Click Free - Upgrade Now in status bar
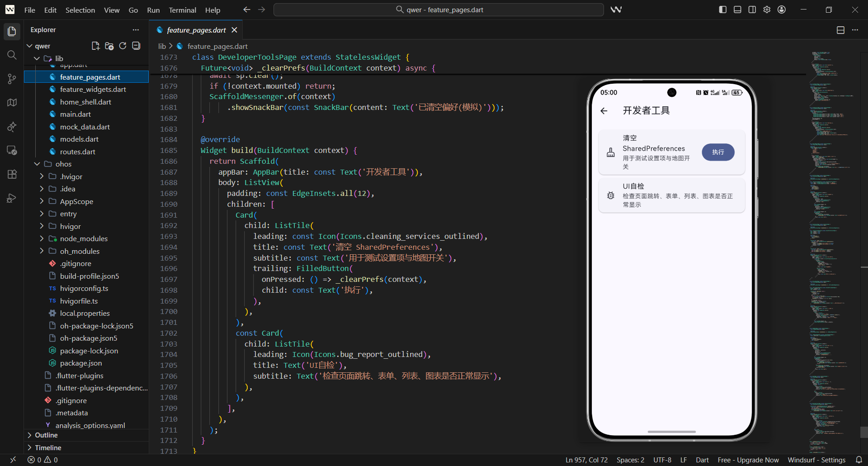Screen dimensions: 868x466 [748, 460]
